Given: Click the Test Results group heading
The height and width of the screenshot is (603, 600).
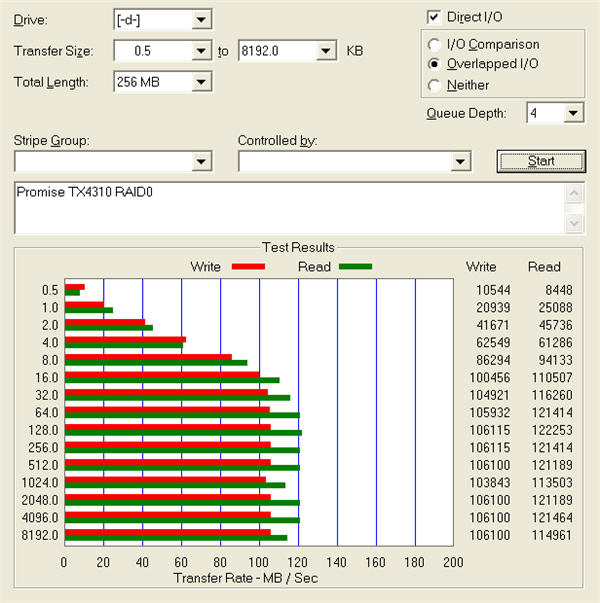Looking at the screenshot, I should pos(298,247).
